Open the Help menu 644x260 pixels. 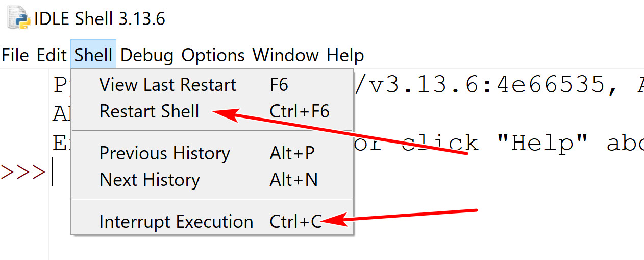pyautogui.click(x=345, y=55)
